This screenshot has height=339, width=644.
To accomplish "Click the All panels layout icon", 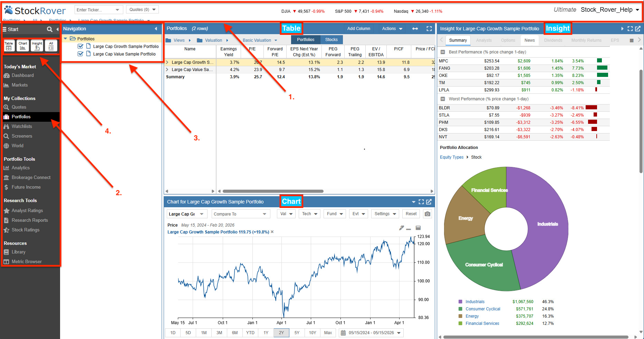I will (51, 46).
